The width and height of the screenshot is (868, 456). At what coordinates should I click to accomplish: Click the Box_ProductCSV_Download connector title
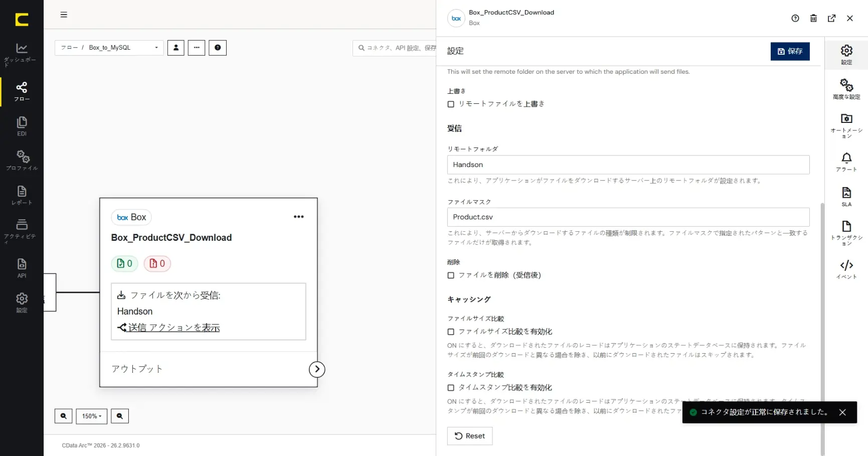[171, 238]
